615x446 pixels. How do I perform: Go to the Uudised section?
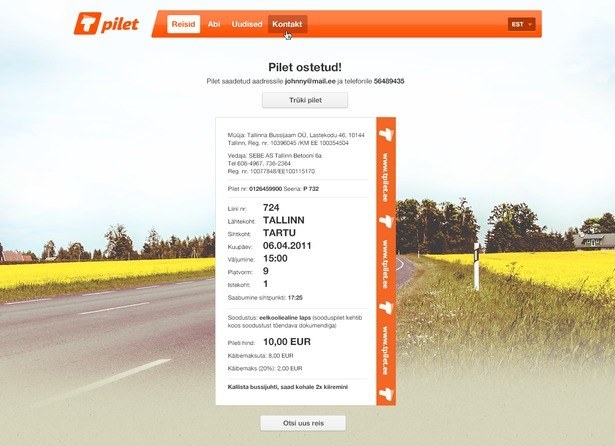click(247, 24)
